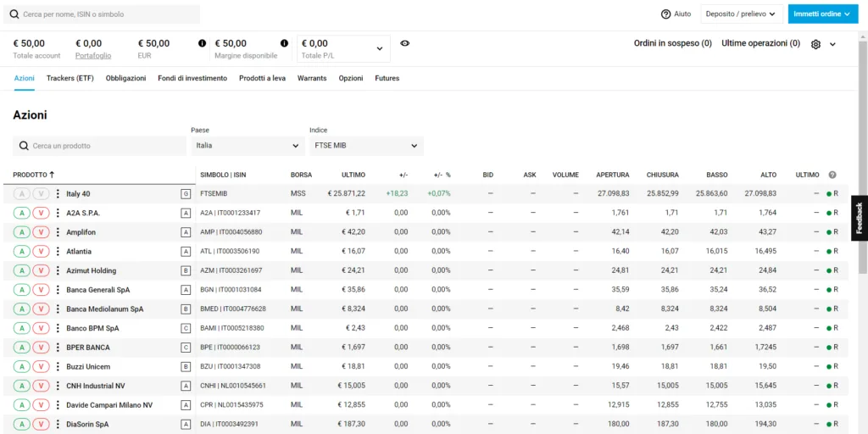Click the Feedback side button
The height and width of the screenshot is (434, 868).
[x=860, y=218]
